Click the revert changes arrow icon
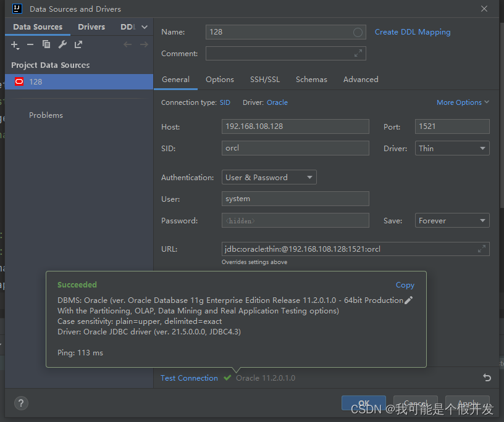Viewport: 504px width, 422px height. point(487,378)
